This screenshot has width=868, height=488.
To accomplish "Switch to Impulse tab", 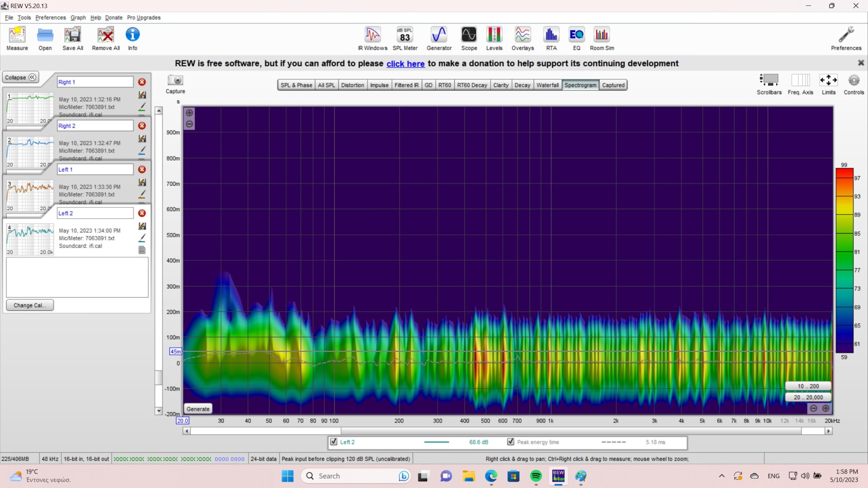I will [x=379, y=85].
